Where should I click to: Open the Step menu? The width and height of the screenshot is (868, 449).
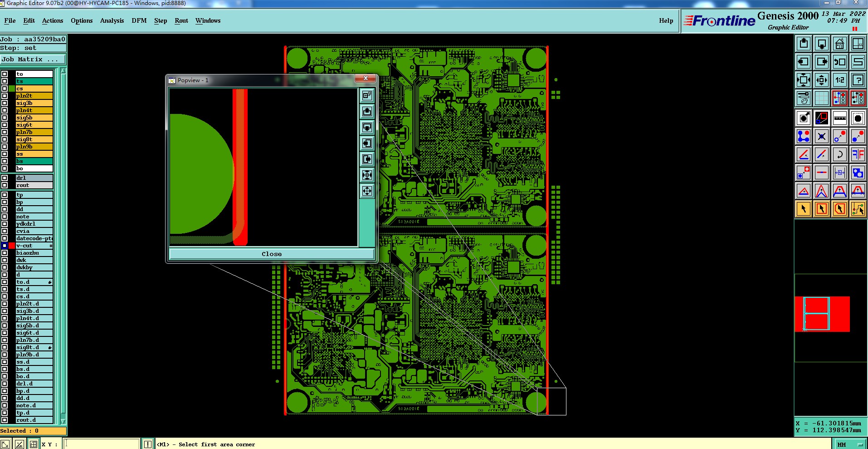coord(161,20)
